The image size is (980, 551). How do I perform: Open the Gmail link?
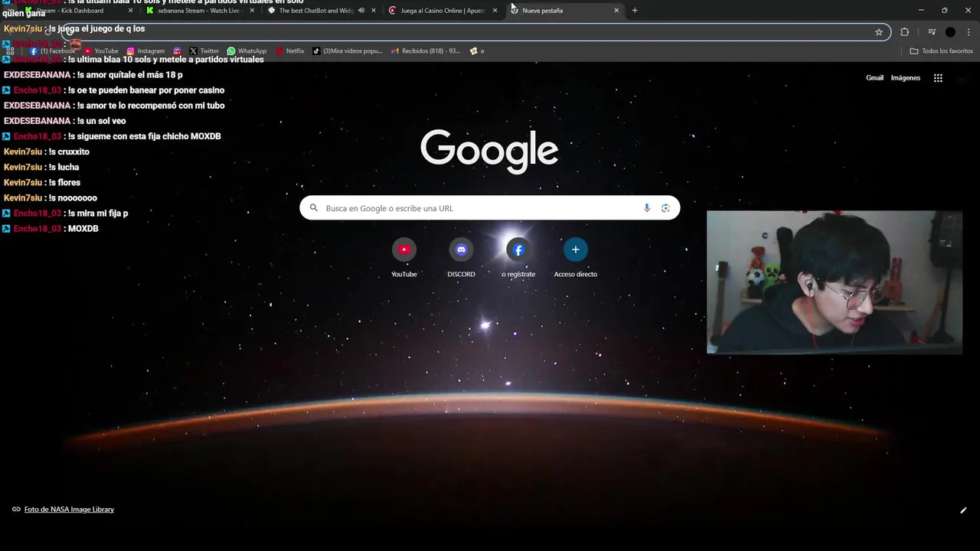tap(874, 78)
